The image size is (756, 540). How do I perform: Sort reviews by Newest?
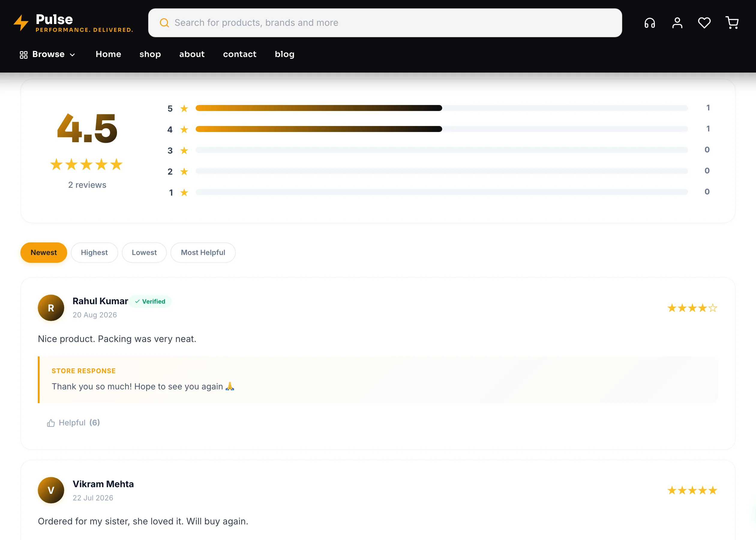coord(43,252)
